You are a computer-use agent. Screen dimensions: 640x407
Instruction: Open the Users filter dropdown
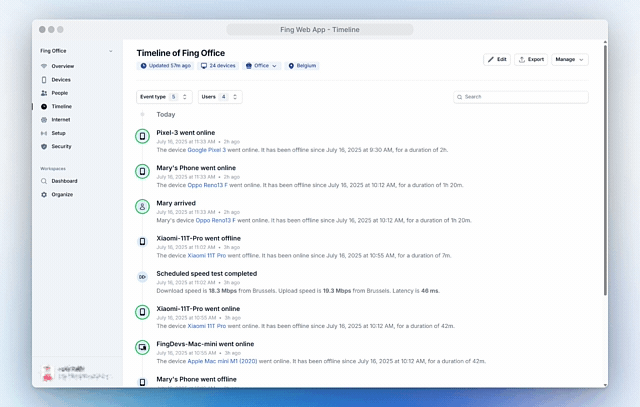pyautogui.click(x=220, y=97)
